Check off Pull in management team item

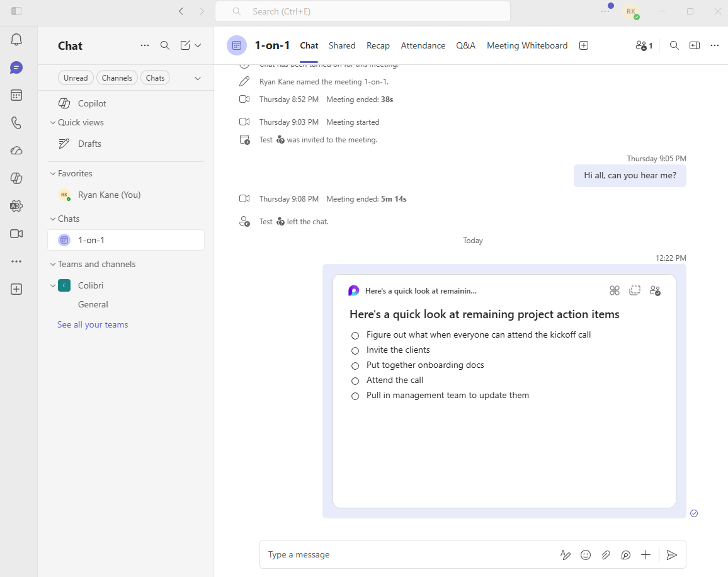pyautogui.click(x=355, y=396)
